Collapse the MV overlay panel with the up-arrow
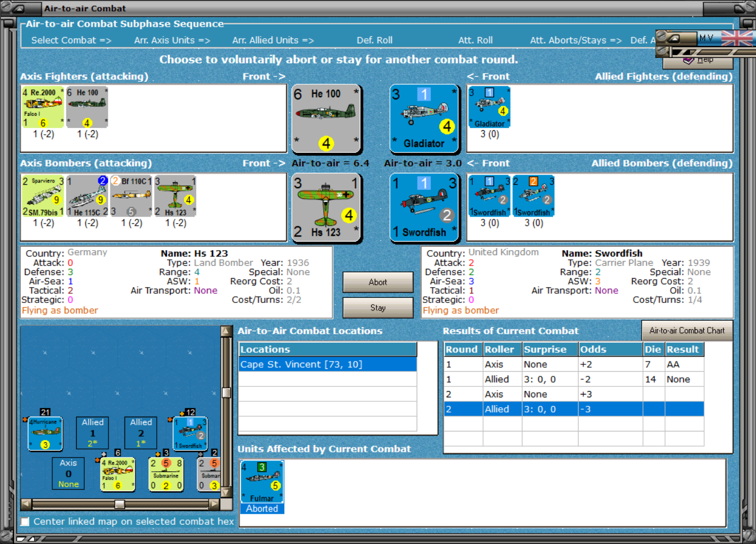Viewport: 756px width, 544px height. click(x=674, y=38)
